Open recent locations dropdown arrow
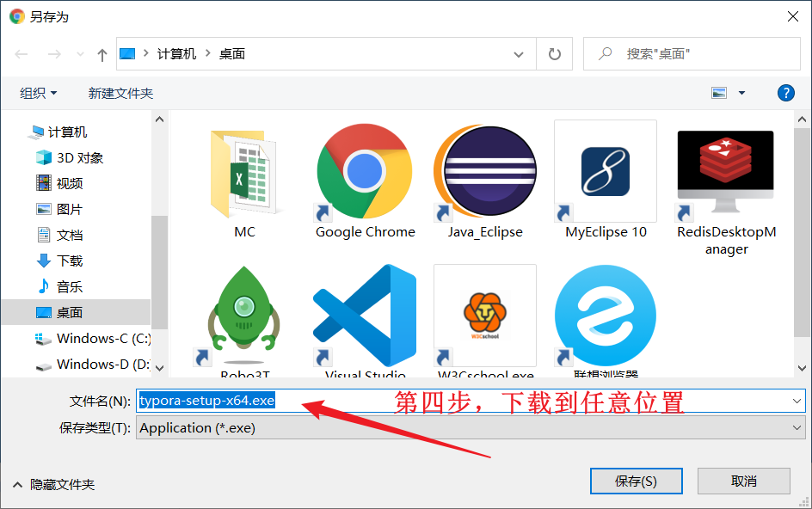Viewport: 812px width, 509px height. click(x=80, y=54)
